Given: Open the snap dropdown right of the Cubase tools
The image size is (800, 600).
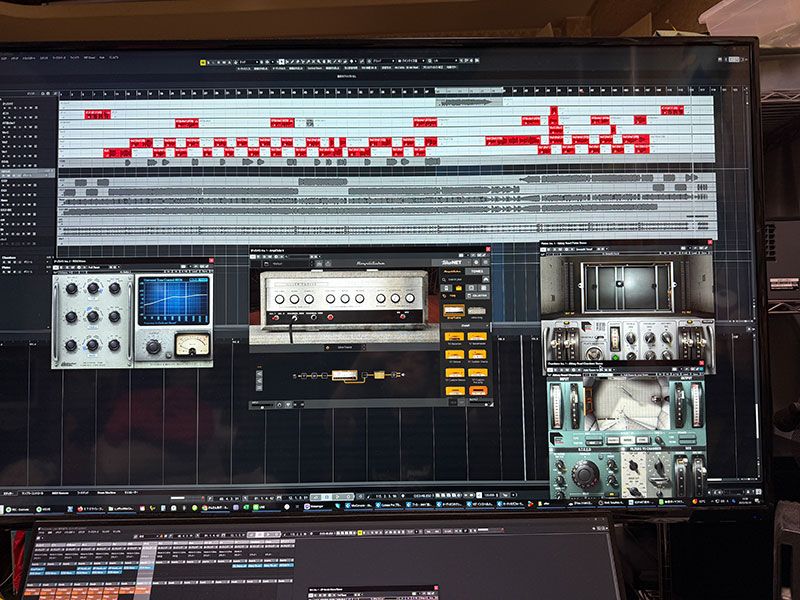Looking at the screenshot, I should tap(384, 61).
